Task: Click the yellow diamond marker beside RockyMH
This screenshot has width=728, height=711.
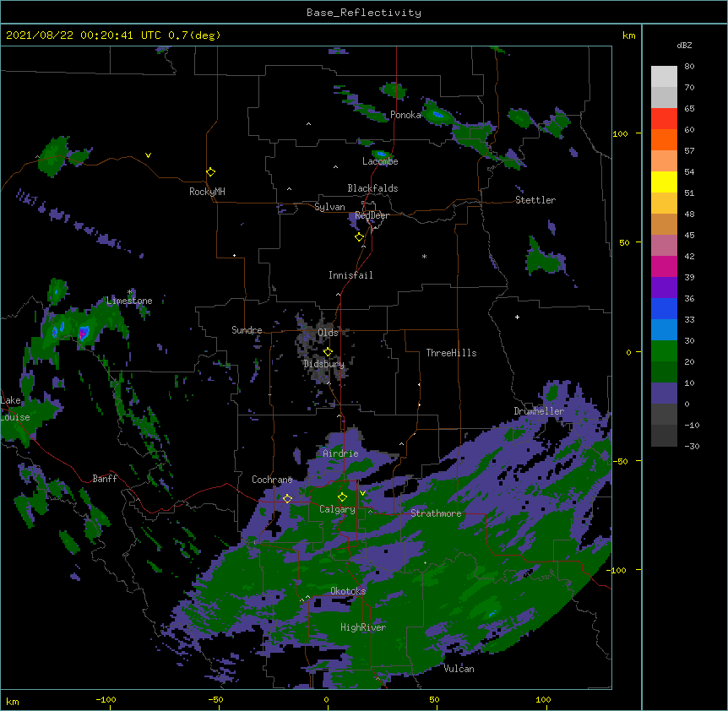Action: (210, 172)
